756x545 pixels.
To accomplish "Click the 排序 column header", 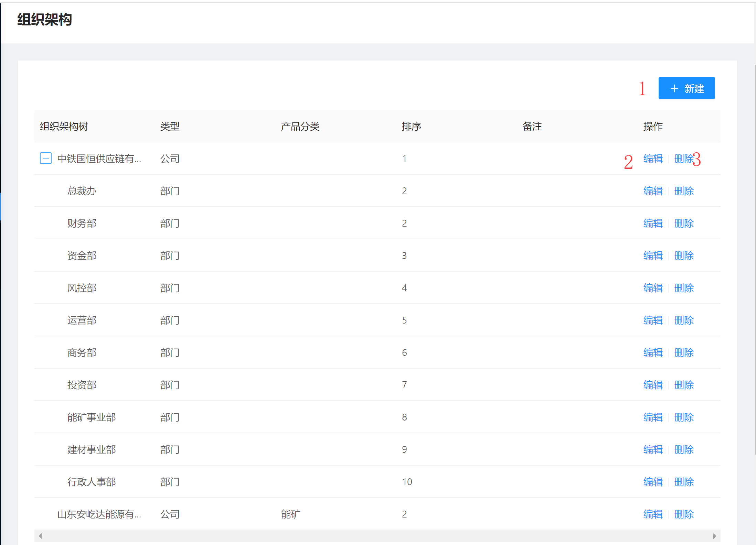I will [x=411, y=127].
